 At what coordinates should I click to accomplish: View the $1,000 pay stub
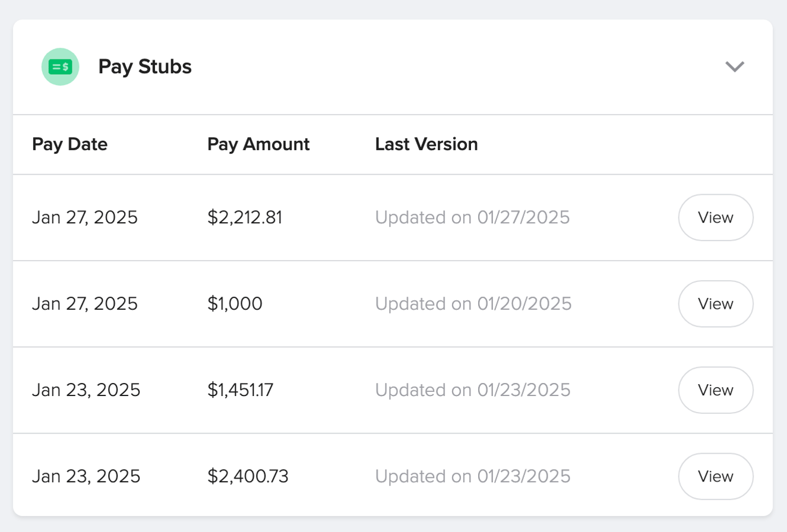[x=715, y=303]
